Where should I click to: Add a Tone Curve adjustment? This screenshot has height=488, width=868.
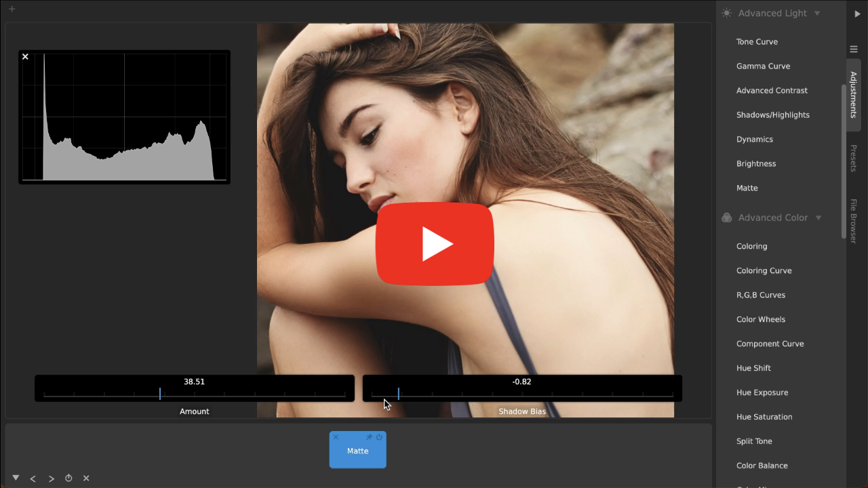coord(757,41)
